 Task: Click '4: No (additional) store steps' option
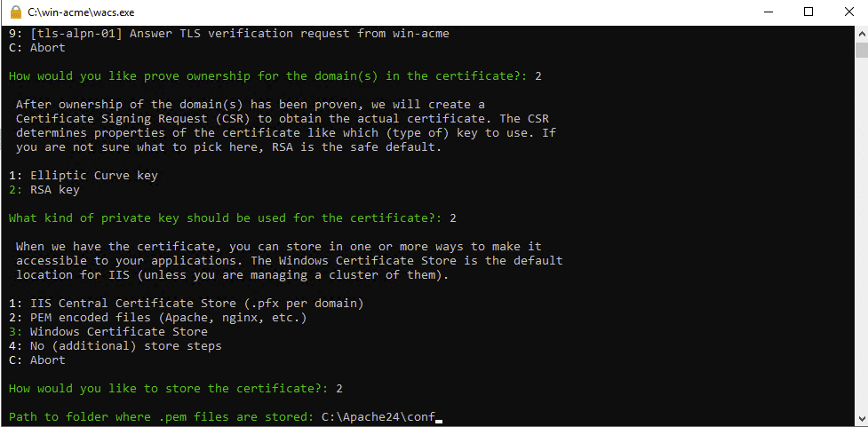115,345
